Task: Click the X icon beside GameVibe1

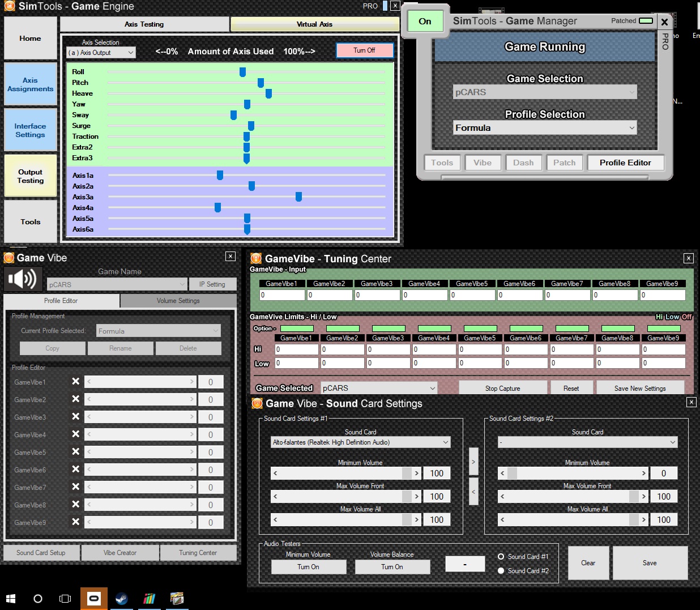Action: point(75,382)
